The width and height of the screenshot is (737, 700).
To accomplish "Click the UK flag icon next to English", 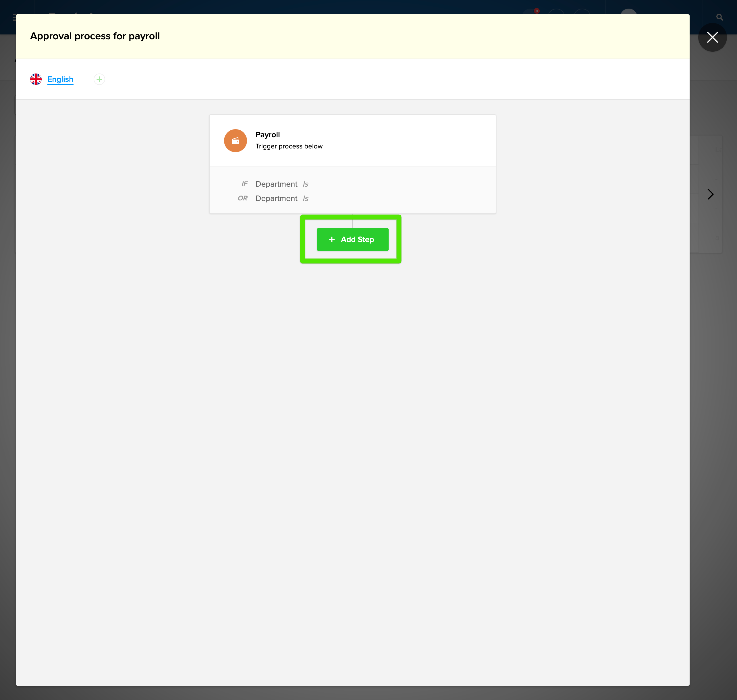I will pos(36,79).
